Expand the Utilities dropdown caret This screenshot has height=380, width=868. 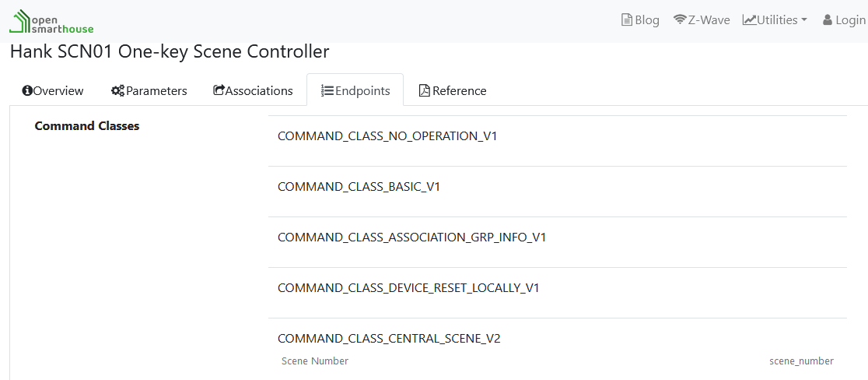[x=804, y=20]
